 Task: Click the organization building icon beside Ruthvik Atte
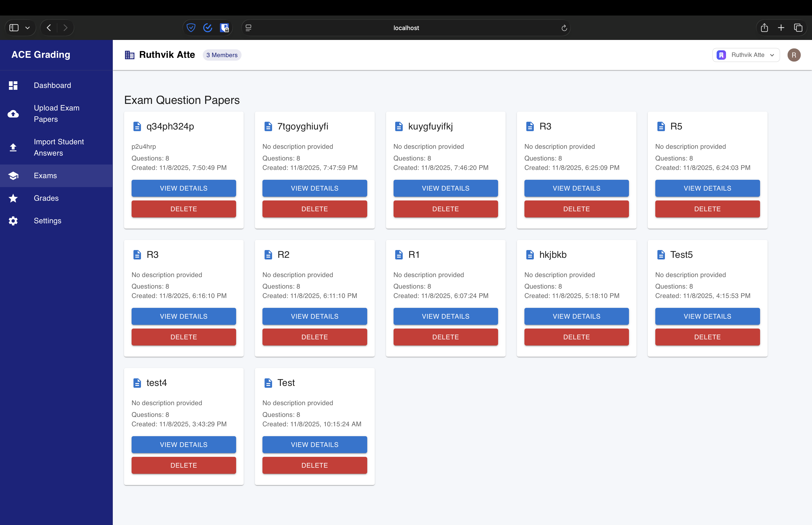(129, 55)
